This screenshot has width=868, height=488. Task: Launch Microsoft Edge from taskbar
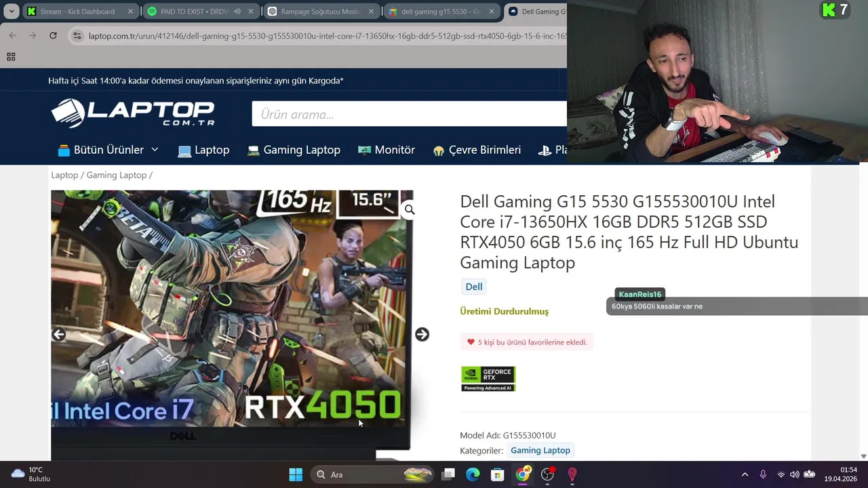[473, 474]
